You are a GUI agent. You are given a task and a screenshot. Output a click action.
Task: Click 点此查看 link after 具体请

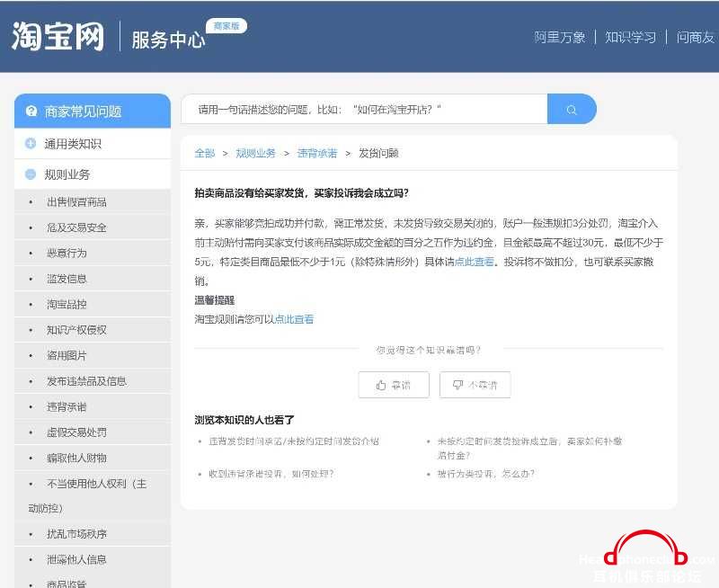(475, 262)
